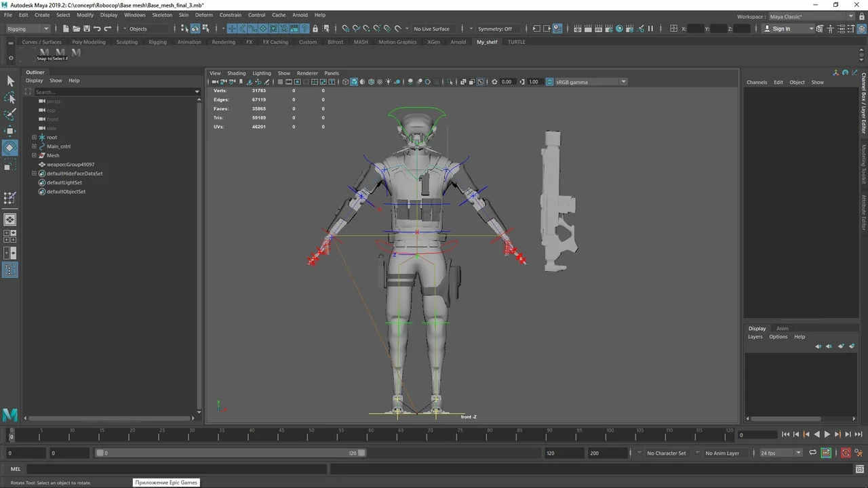Viewport: 868px width, 488px height.
Task: Open the Rigging menu set dropdown
Action: [x=27, y=28]
